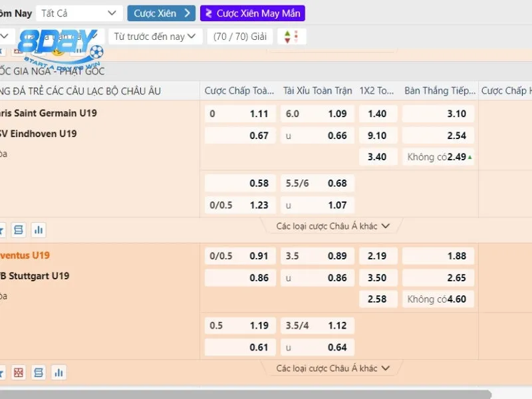532x399 pixels.
Task: Pick handicap odds 0.67 for Eindhoven U19
Action: pos(240,136)
